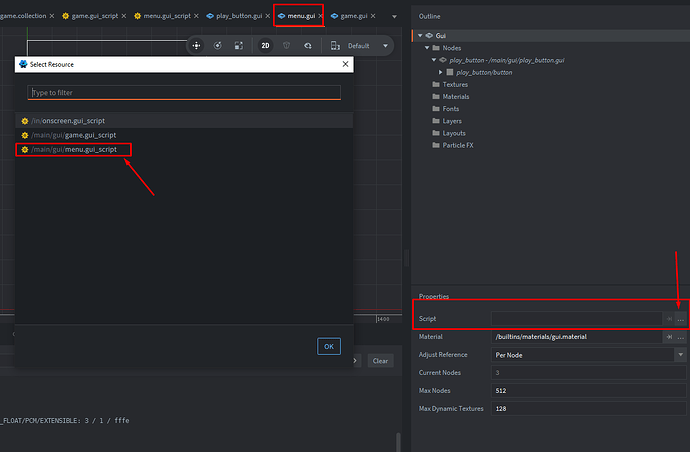Switch to the play_button.gui tab
The image size is (690, 452).
(239, 17)
